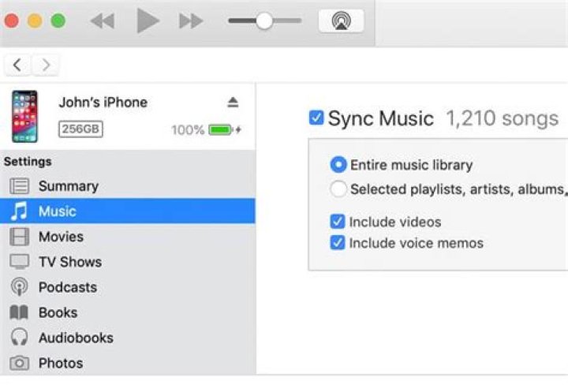The height and width of the screenshot is (392, 568).
Task: Click the Photos camera icon
Action: click(19, 363)
